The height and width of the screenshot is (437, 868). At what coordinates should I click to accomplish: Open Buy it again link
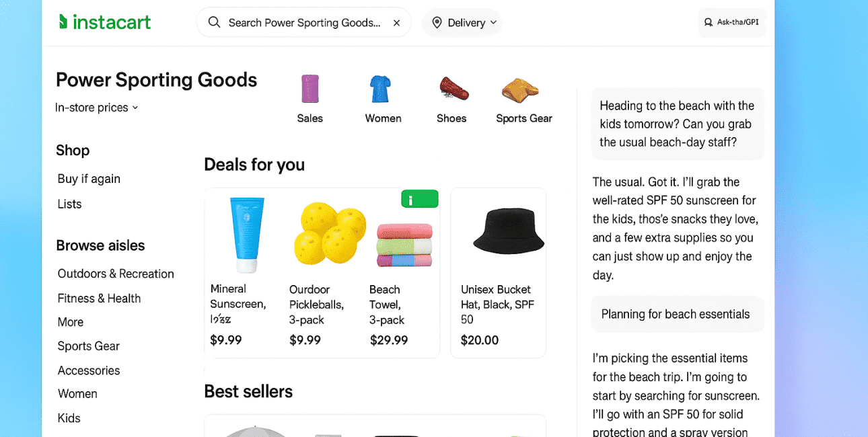pyautogui.click(x=89, y=179)
